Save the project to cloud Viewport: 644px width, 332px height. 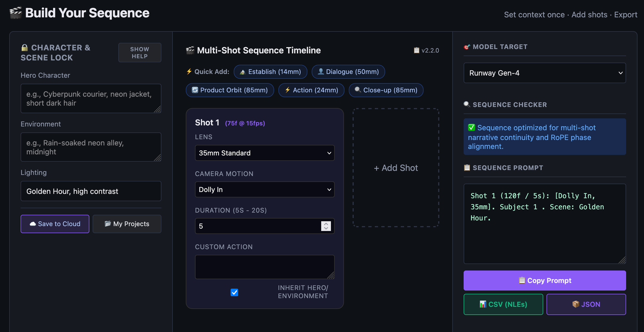tap(55, 224)
